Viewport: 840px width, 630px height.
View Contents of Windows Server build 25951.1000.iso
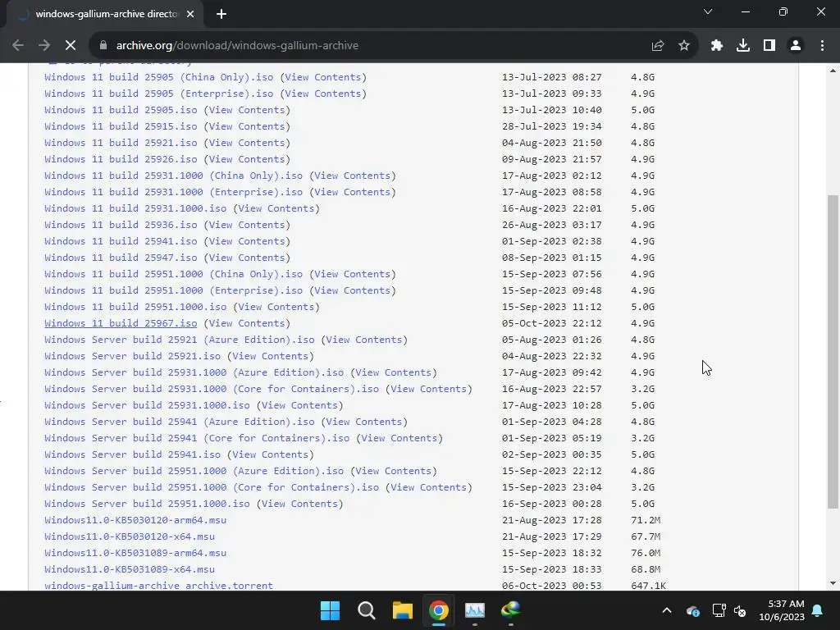pyautogui.click(x=299, y=504)
